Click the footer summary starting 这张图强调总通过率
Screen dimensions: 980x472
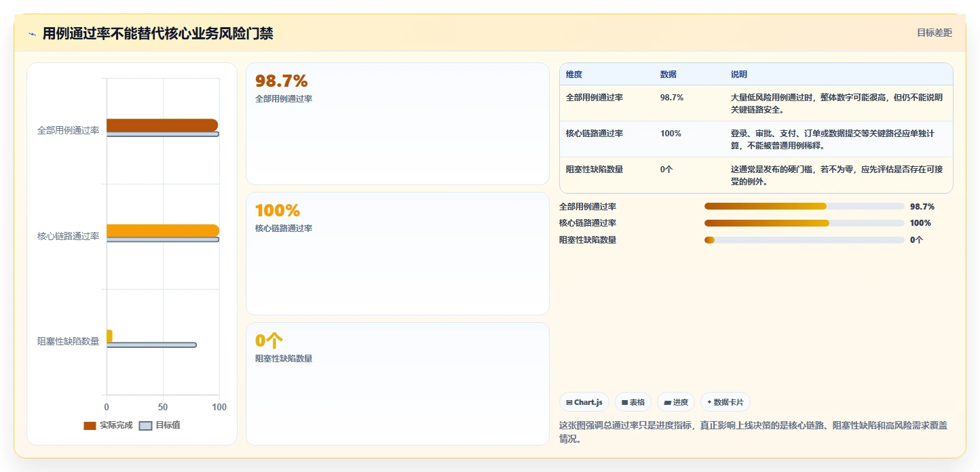pyautogui.click(x=753, y=432)
